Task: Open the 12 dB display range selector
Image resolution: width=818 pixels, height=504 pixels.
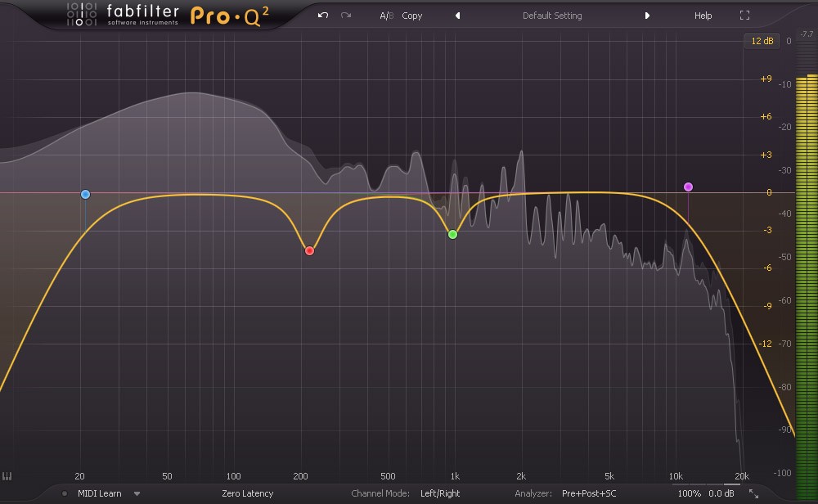Action: [762, 41]
